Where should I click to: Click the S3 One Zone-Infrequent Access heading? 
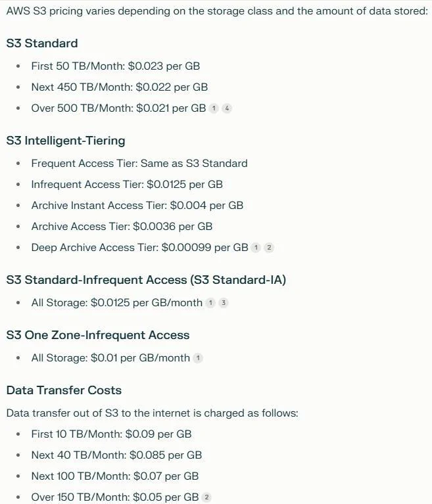(x=98, y=335)
